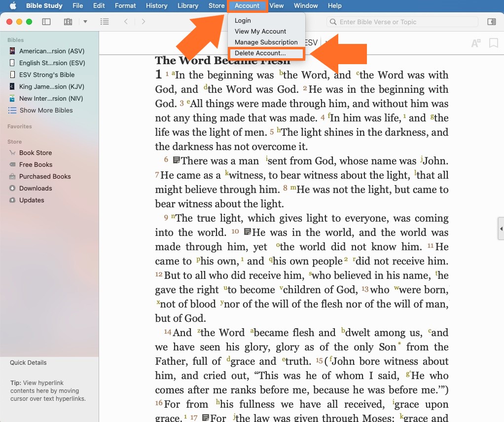Toggle the right side panel icon
This screenshot has width=504, height=422.
[491, 22]
